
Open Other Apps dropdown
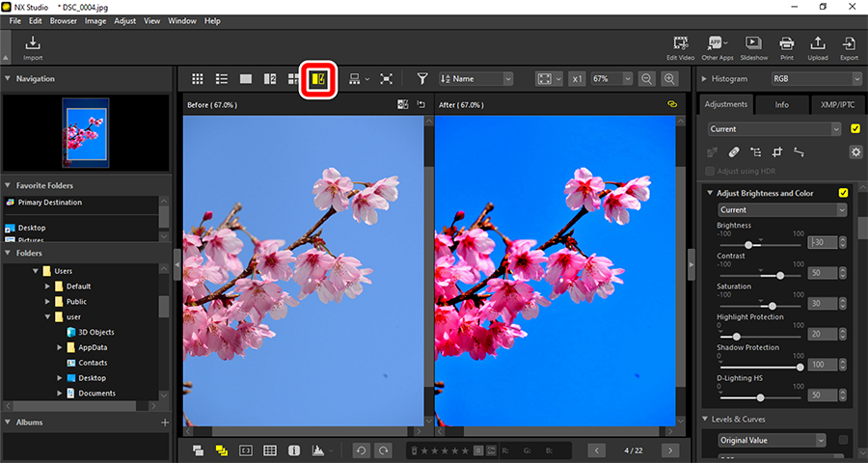(x=718, y=46)
